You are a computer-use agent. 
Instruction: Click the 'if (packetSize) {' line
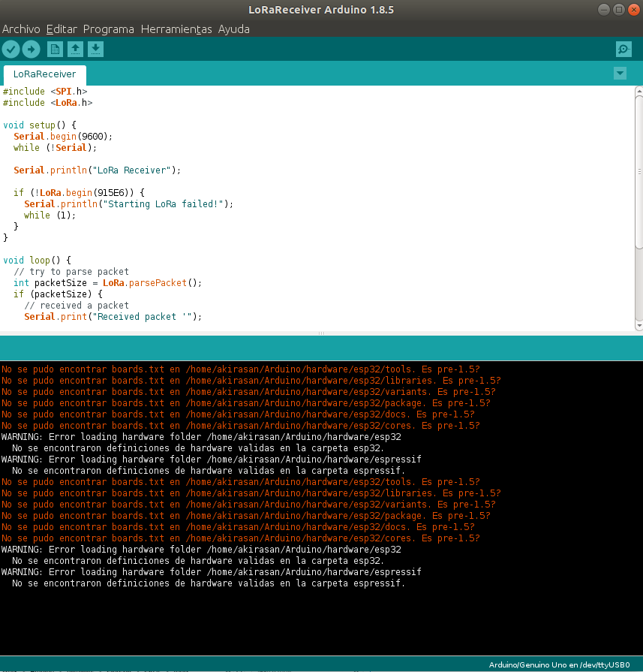click(58, 294)
